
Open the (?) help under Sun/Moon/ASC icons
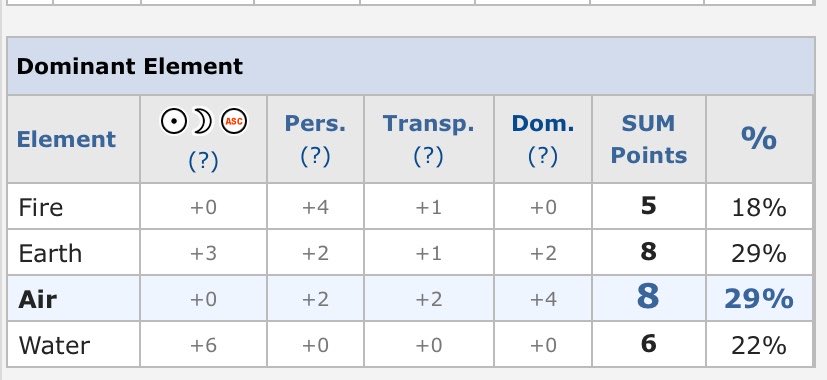click(x=203, y=161)
